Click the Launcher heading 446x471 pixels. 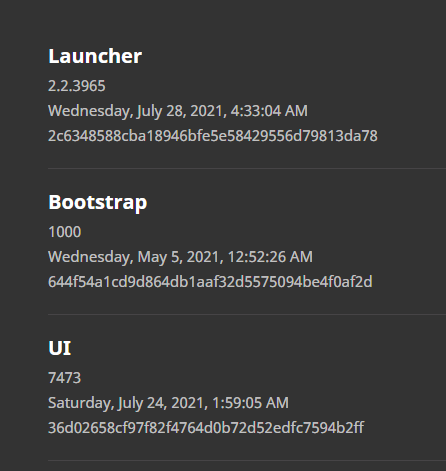[x=95, y=56]
